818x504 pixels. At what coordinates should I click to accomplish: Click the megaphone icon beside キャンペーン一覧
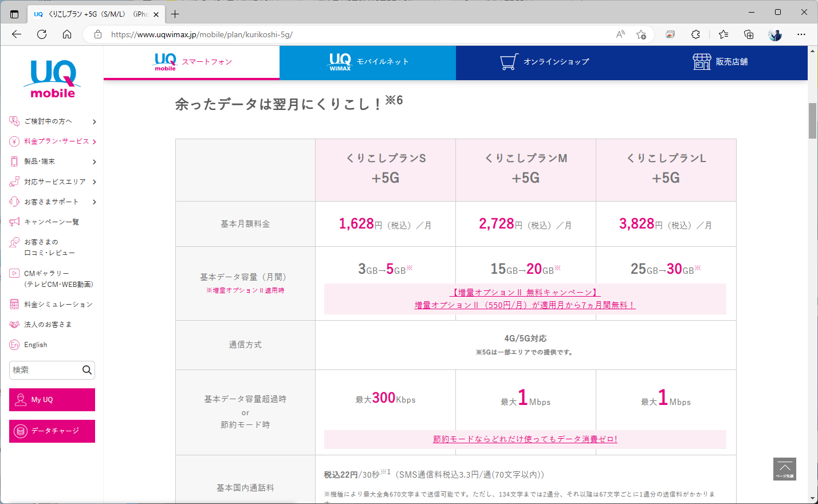click(x=14, y=222)
